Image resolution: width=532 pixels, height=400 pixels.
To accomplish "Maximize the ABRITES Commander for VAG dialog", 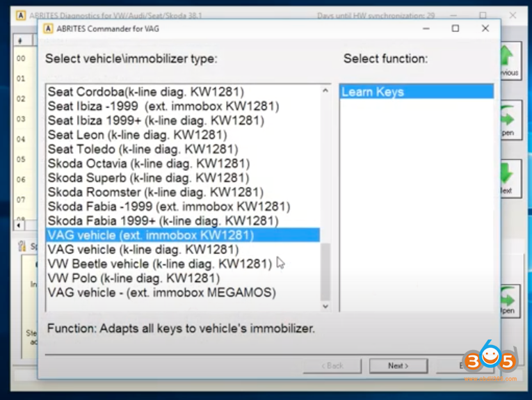I will 456,29.
